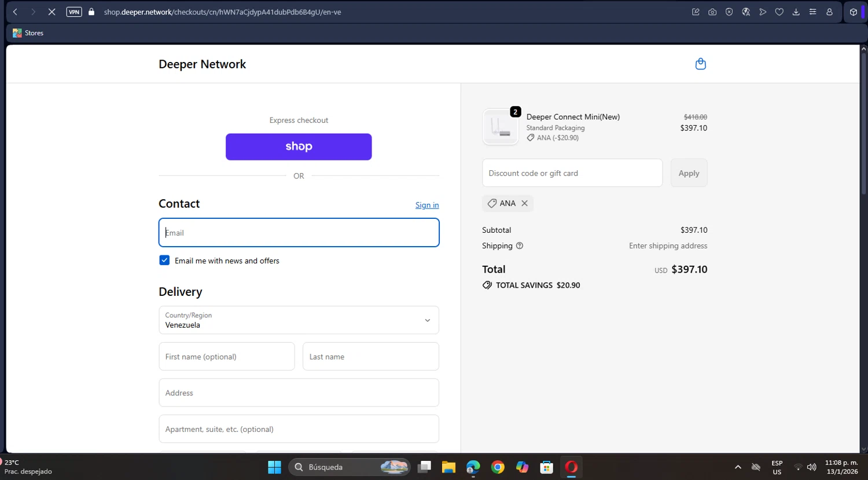This screenshot has height=480, width=868.
Task: Click the browser back arrow
Action: [15, 12]
